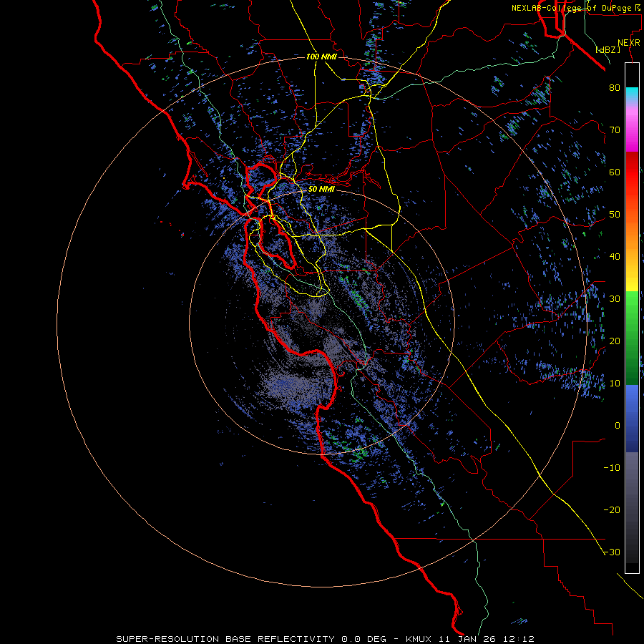Click the -20 value on the dBZ scale
This screenshot has width=644, height=644.
point(612,510)
